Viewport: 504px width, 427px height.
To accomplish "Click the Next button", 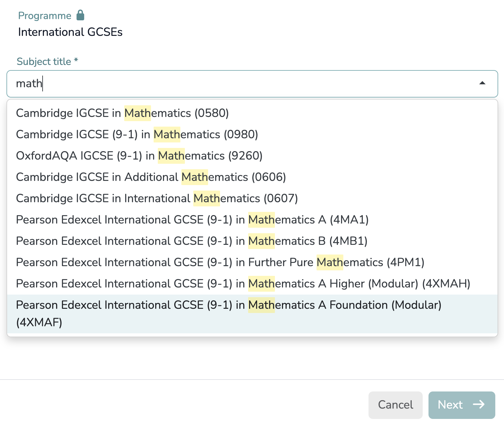I will [x=461, y=405].
